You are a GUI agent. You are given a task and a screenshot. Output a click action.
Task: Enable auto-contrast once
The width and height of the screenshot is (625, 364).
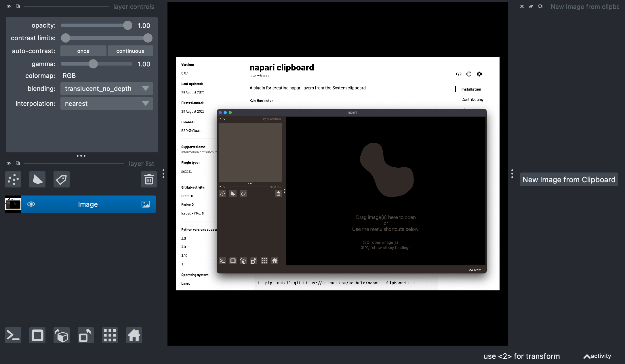83,51
